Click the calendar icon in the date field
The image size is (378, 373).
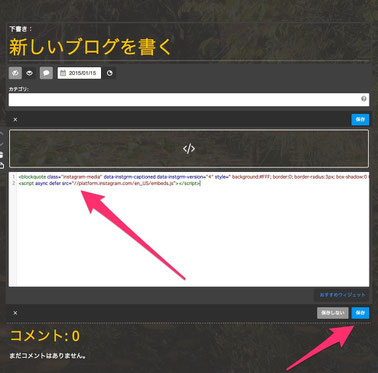point(63,73)
